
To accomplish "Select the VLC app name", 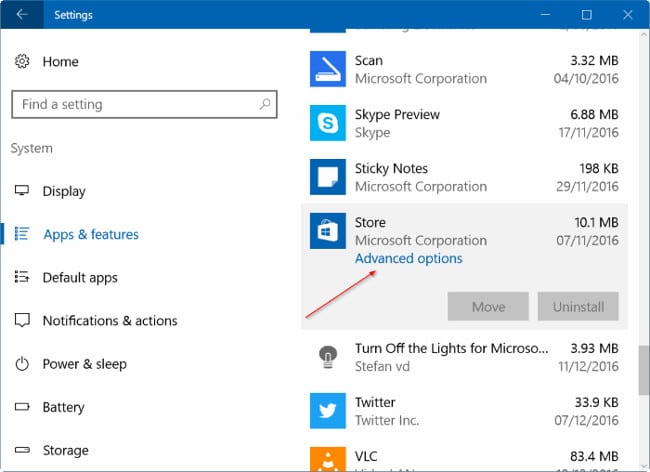I will (366, 456).
